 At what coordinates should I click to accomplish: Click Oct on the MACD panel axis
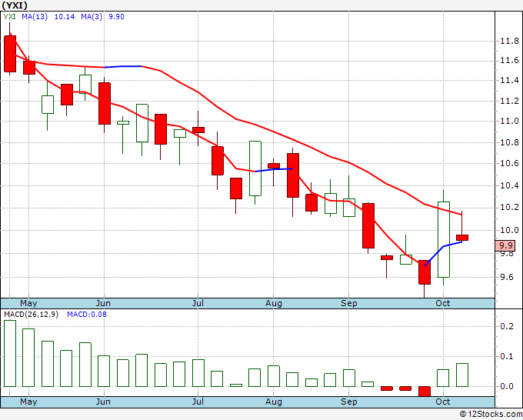click(442, 402)
